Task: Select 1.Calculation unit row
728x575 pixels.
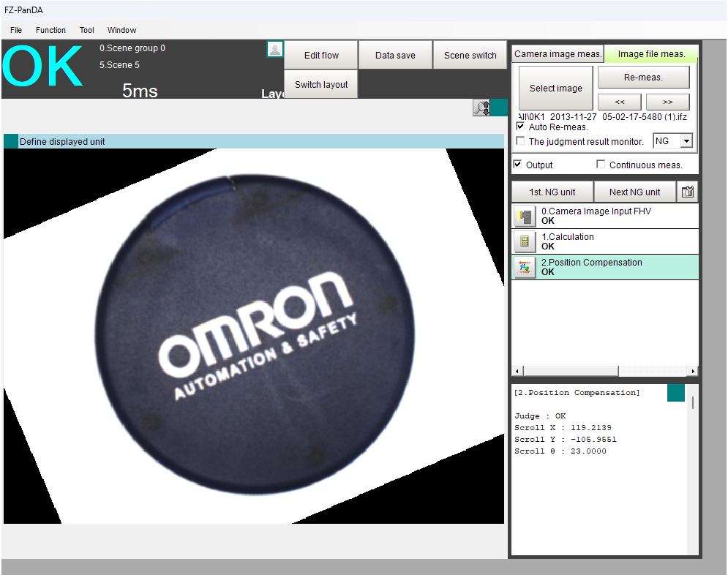Action: (605, 241)
